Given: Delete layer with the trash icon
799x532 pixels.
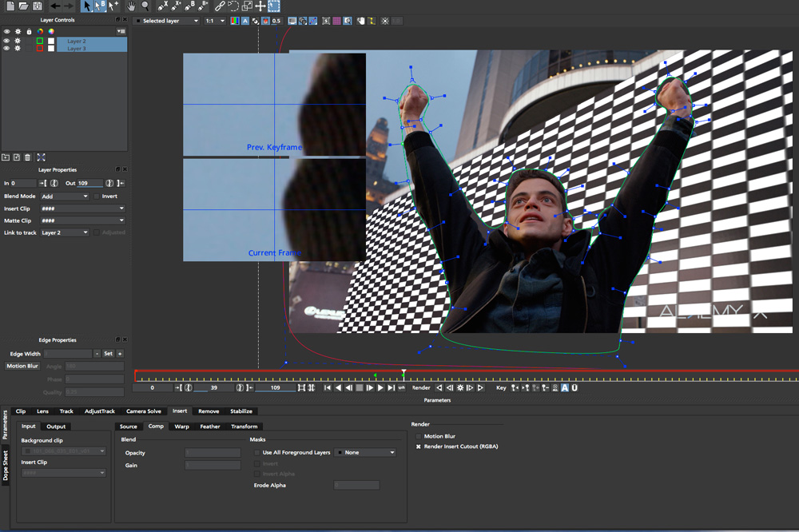Looking at the screenshot, I should point(27,157).
